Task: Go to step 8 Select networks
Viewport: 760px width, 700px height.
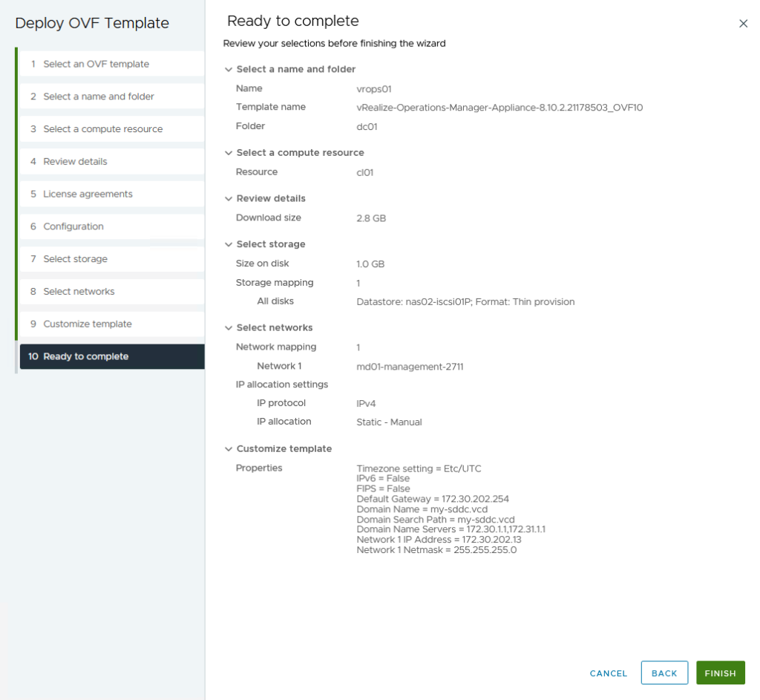Action: (x=79, y=292)
